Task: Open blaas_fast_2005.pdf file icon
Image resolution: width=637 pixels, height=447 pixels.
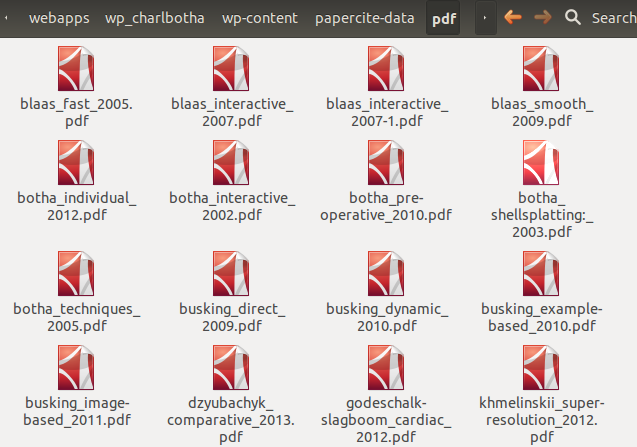Action: tap(76, 68)
